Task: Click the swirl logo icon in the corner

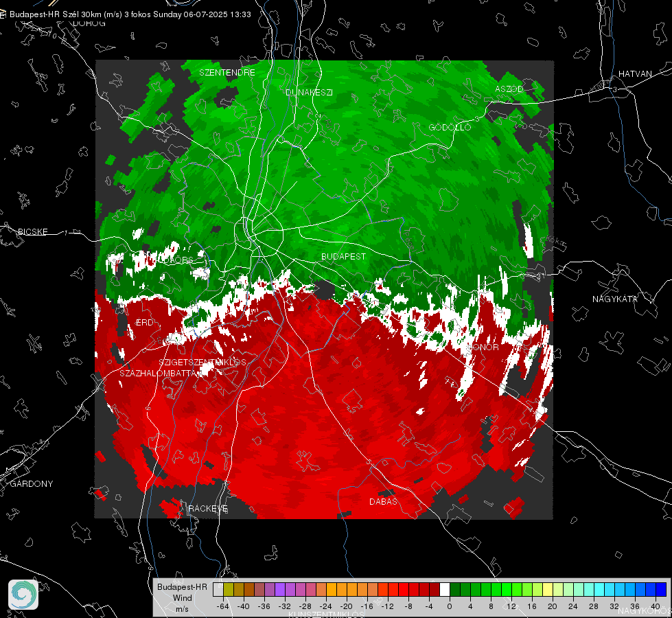Action: (x=23, y=595)
